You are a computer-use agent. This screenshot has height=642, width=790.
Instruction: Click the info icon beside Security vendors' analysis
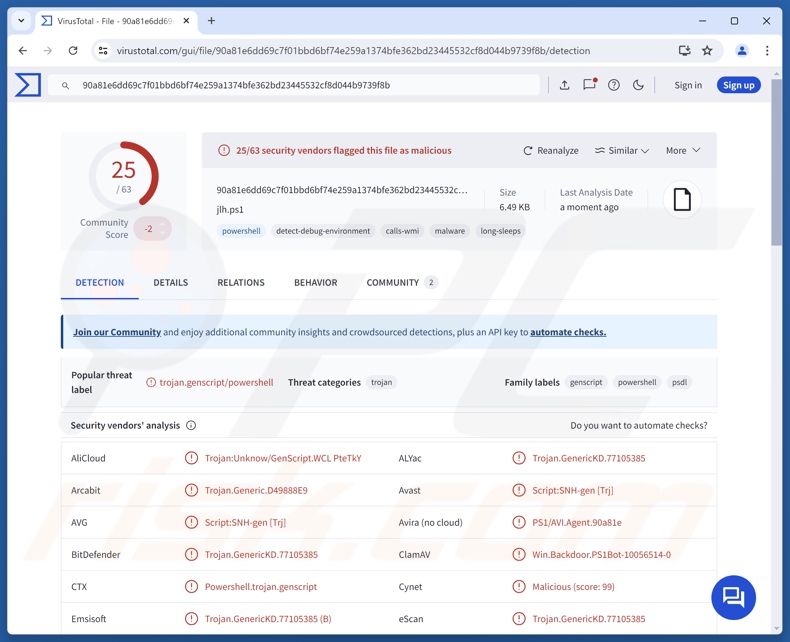[x=191, y=425]
